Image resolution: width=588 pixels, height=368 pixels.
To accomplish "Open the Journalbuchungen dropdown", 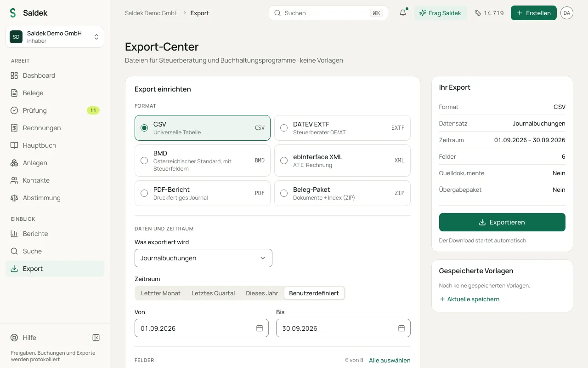I will [x=204, y=258].
